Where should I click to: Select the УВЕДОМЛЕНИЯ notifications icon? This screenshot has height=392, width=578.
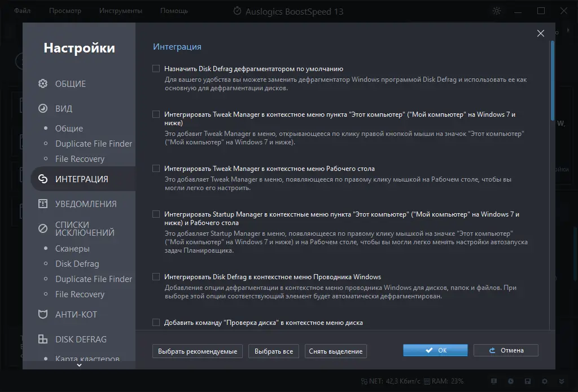tap(43, 204)
